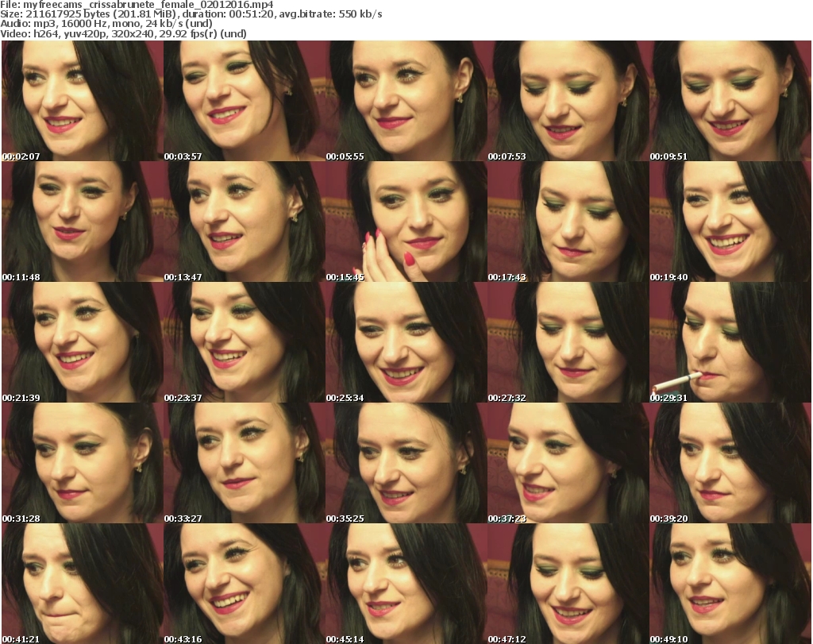This screenshot has width=813, height=644.
Task: Click the Size and duration header line
Action: pos(191,14)
